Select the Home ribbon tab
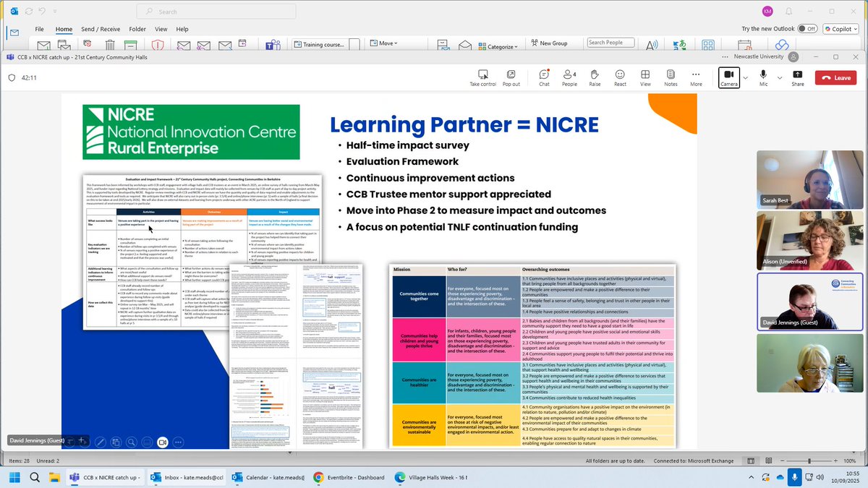The image size is (868, 488). tap(64, 29)
